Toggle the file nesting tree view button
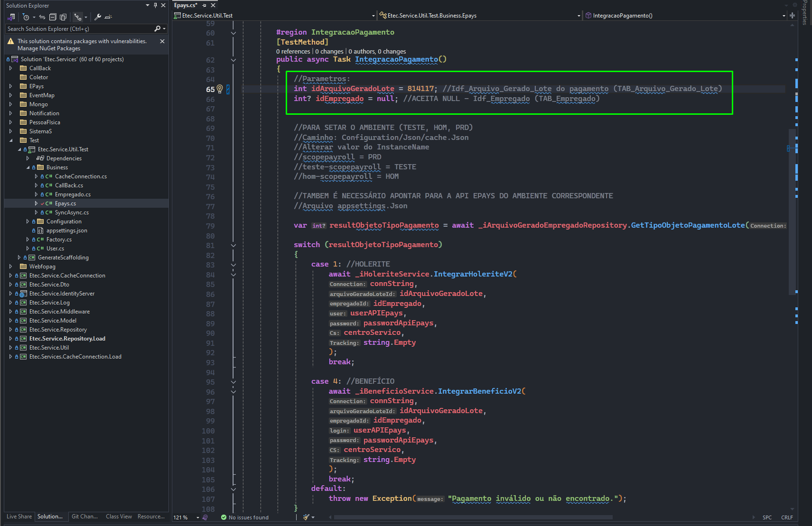This screenshot has height=526, width=812. click(x=78, y=17)
